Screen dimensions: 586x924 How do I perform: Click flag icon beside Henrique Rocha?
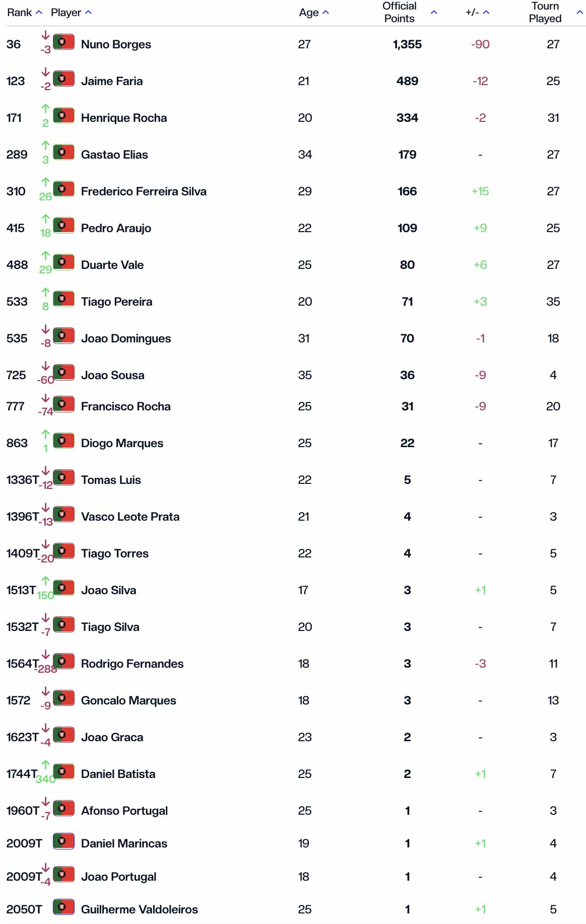click(x=63, y=115)
